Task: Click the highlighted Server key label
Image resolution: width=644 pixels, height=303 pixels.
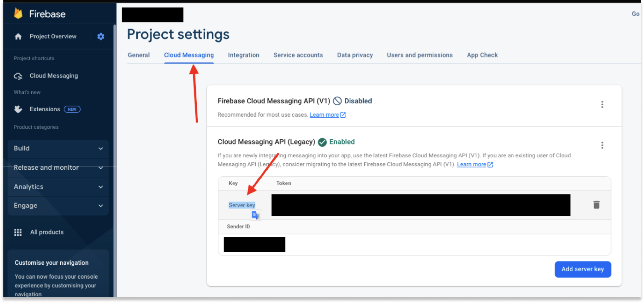Action: point(242,205)
